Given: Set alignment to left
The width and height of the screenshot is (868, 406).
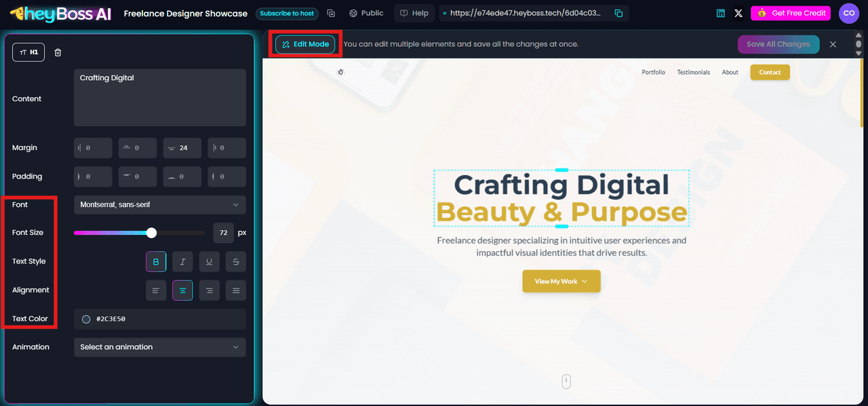Looking at the screenshot, I should point(156,291).
